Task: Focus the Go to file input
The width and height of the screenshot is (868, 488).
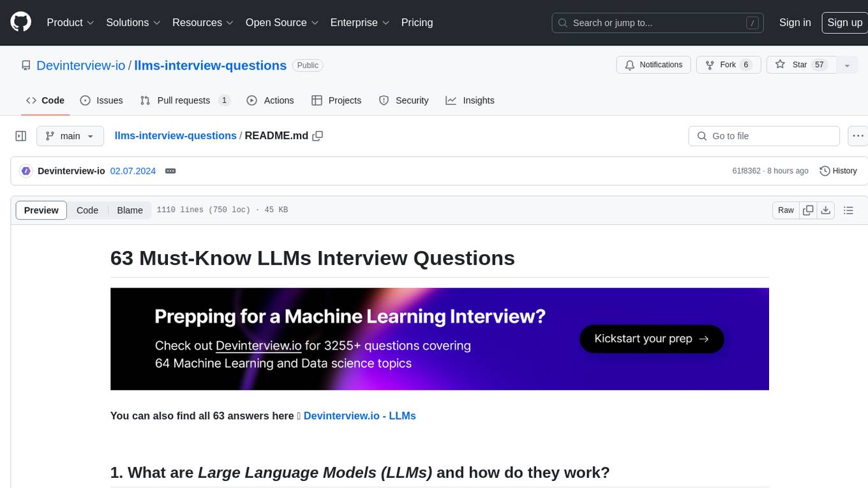Action: point(764,136)
